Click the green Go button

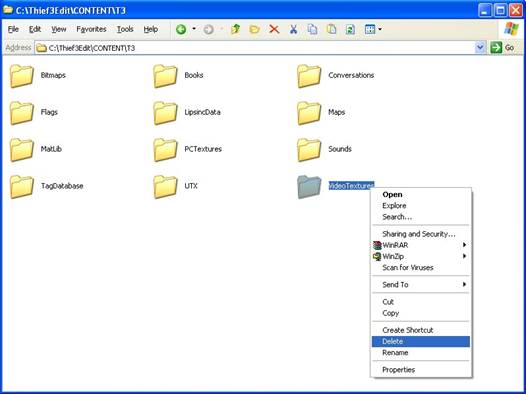click(x=502, y=48)
